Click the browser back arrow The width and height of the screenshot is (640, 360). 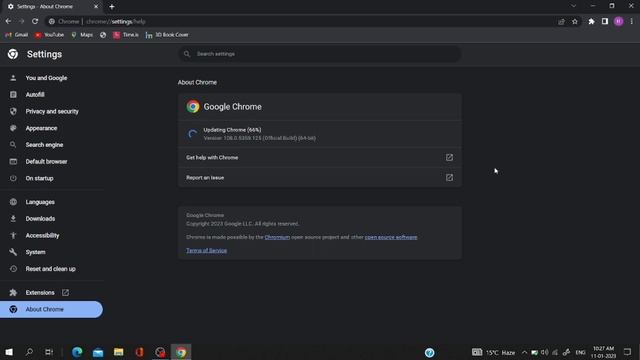tap(8, 21)
